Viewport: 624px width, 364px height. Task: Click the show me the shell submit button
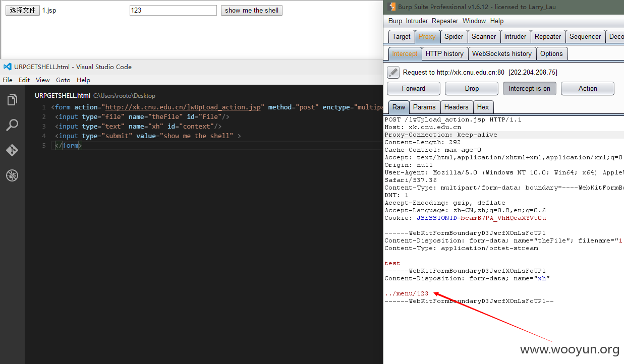[252, 10]
